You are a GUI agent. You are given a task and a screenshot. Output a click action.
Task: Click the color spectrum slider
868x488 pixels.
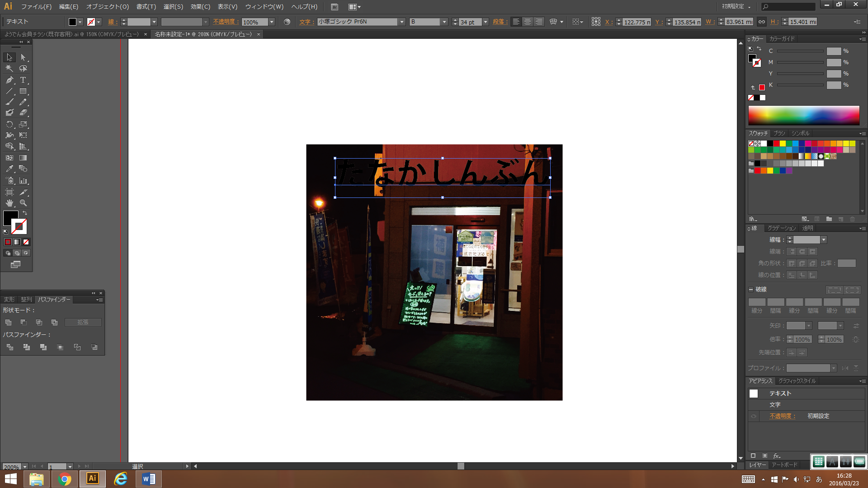(x=804, y=115)
